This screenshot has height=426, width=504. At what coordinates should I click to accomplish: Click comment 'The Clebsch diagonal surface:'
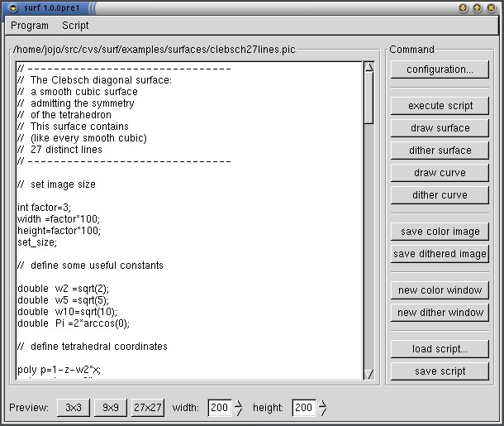pyautogui.click(x=101, y=80)
